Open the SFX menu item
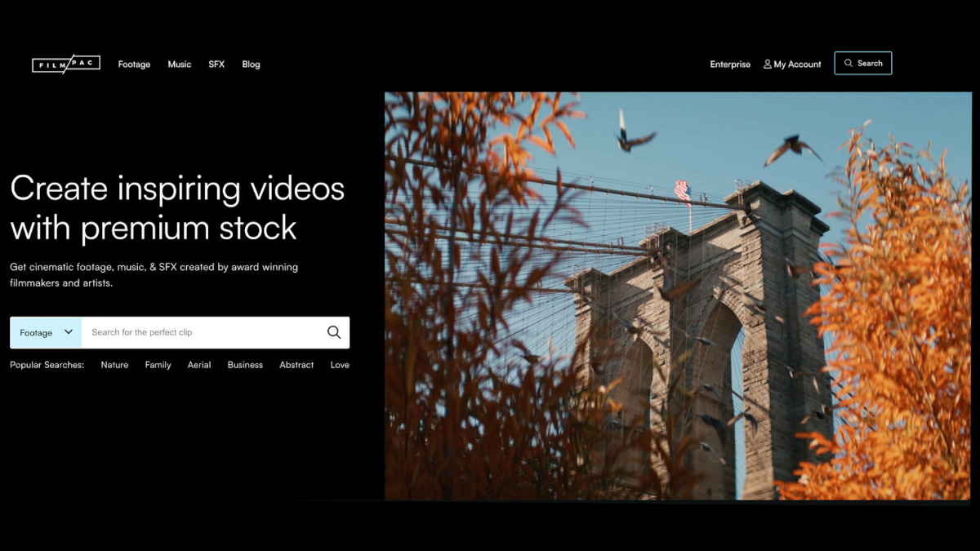980x551 pixels. (216, 64)
